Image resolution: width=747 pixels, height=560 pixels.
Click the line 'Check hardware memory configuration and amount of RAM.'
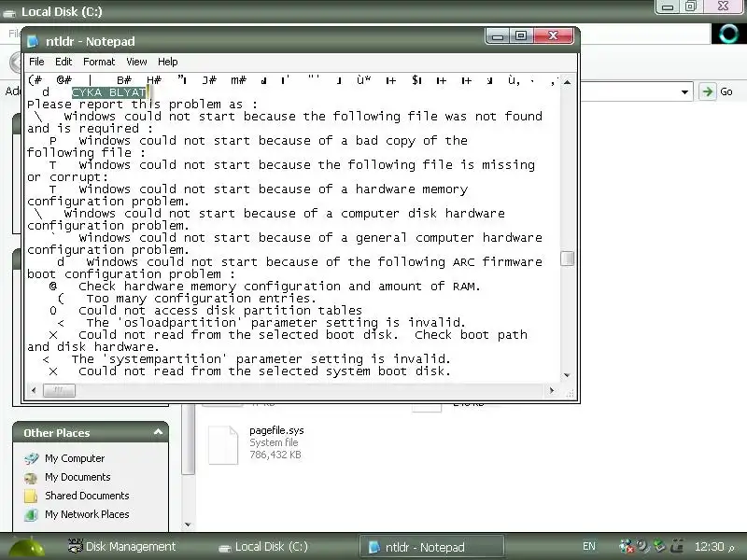tap(279, 287)
